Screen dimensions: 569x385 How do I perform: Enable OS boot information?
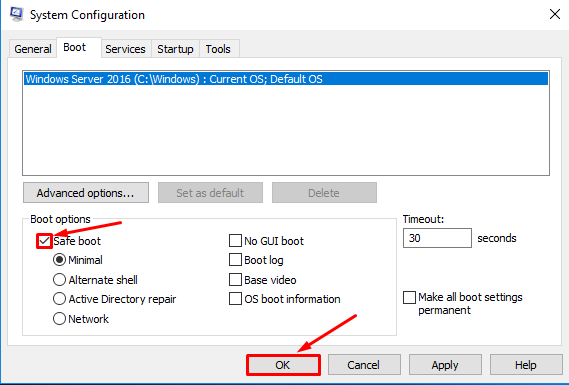(x=235, y=299)
